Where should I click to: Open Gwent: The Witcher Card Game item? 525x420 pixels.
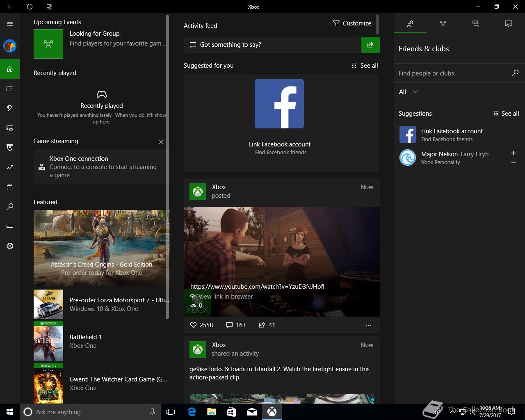101,383
